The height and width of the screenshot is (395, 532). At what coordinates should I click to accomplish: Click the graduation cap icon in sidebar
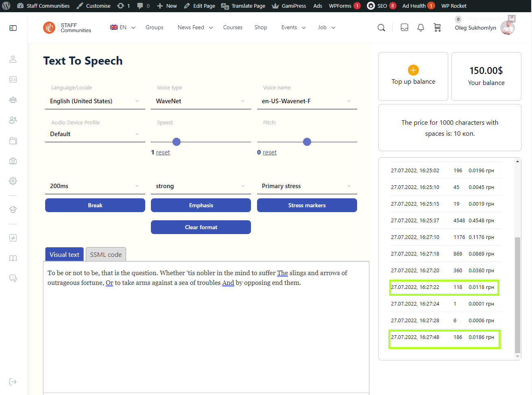pos(13,210)
